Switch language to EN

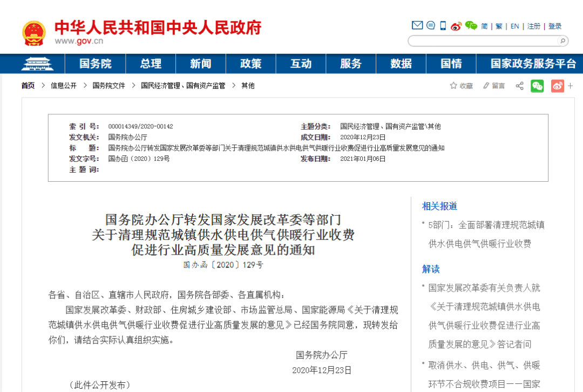click(514, 26)
